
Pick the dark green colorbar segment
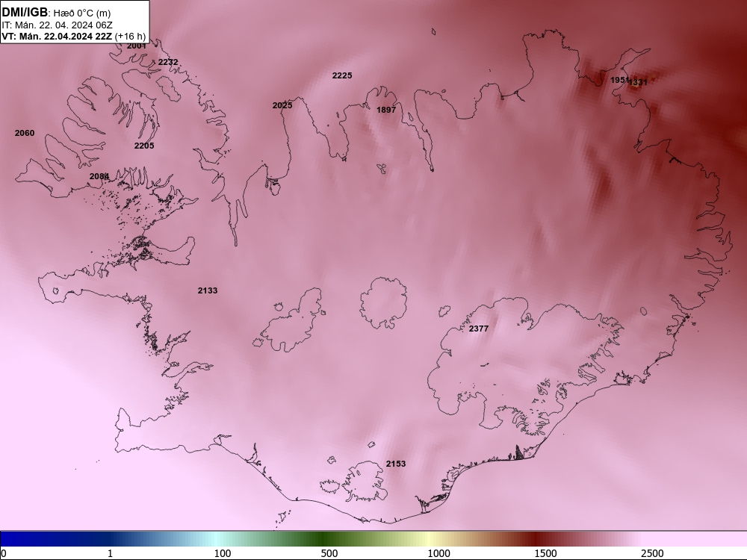[x=324, y=538]
